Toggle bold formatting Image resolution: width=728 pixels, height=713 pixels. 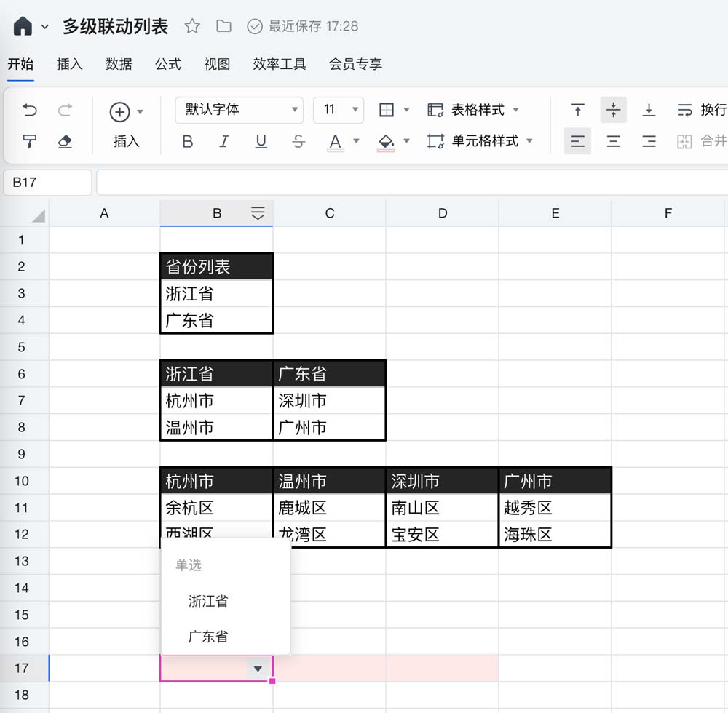[x=188, y=141]
